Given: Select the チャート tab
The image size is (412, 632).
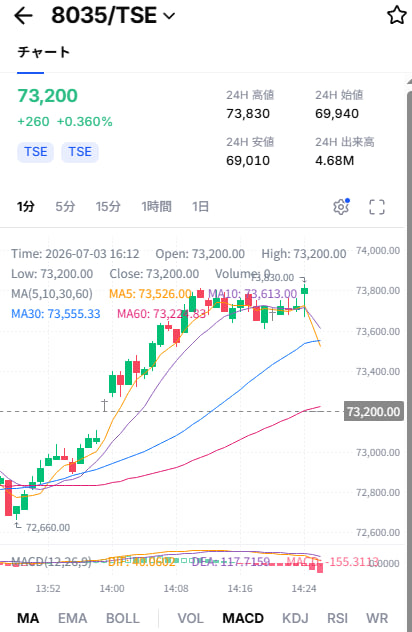Looking at the screenshot, I should click(x=44, y=52).
